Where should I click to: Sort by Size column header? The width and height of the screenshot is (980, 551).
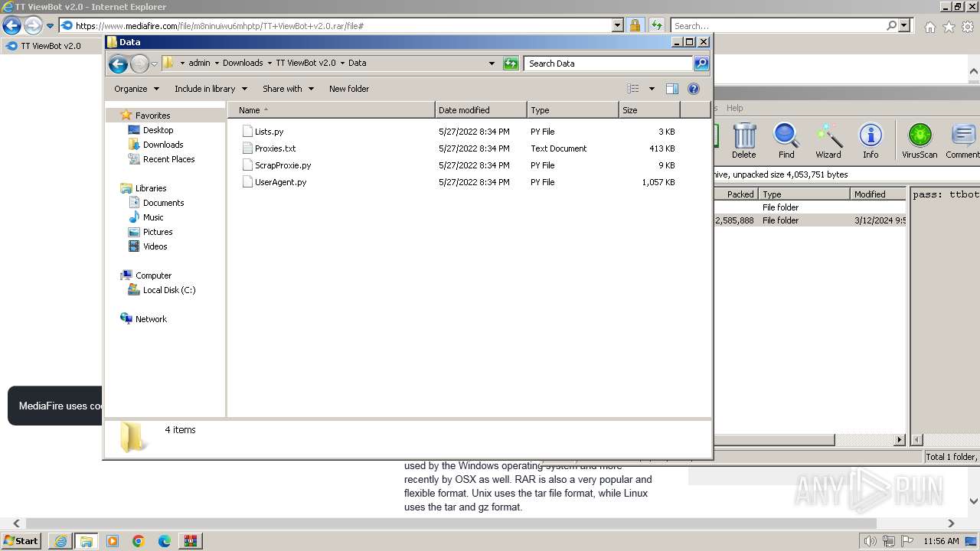click(649, 110)
